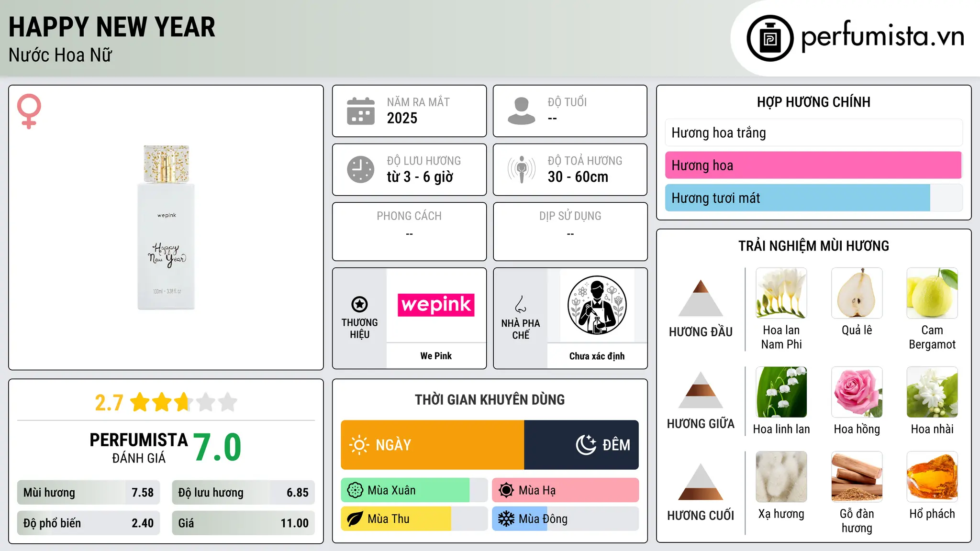Click the green Mùa Xuân season bar
The image size is (980, 551).
tap(414, 490)
